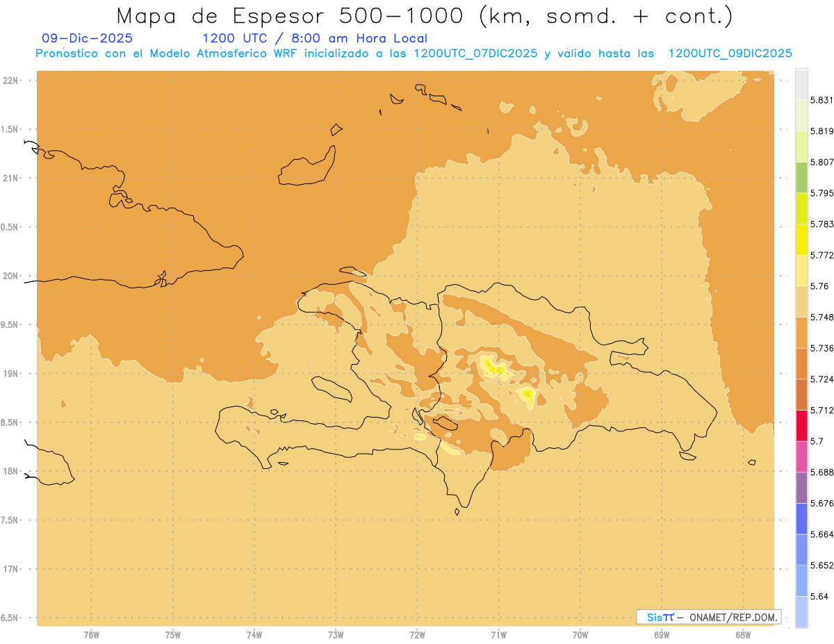Click the legend value "5.652"
Image resolution: width=834 pixels, height=644 pixels.
tap(821, 565)
